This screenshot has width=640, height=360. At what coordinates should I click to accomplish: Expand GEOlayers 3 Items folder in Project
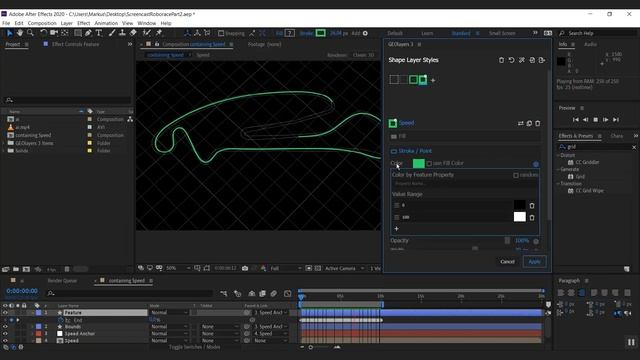(x=4, y=143)
